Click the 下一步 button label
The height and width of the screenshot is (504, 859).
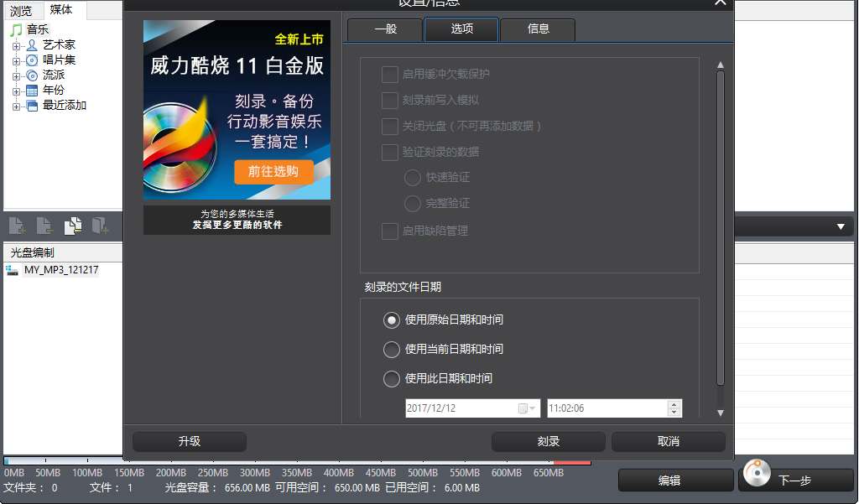795,481
